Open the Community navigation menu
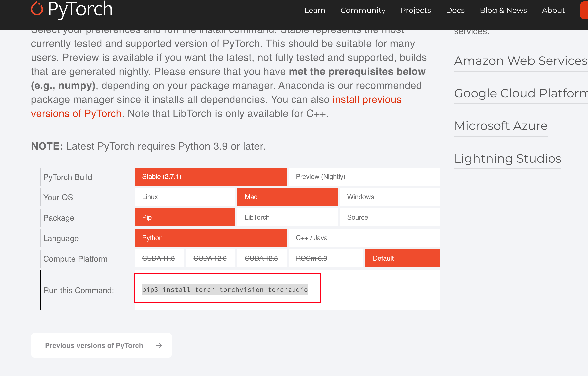The width and height of the screenshot is (588, 376). [x=363, y=10]
